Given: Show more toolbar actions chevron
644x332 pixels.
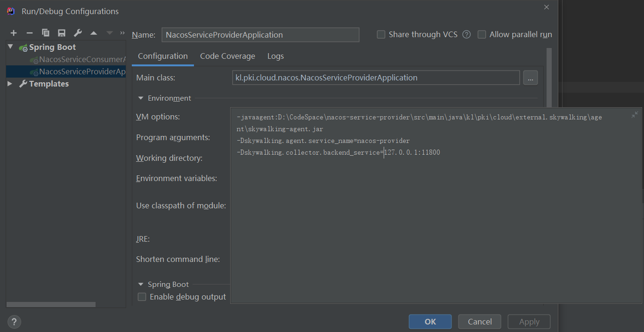Looking at the screenshot, I should pyautogui.click(x=122, y=33).
